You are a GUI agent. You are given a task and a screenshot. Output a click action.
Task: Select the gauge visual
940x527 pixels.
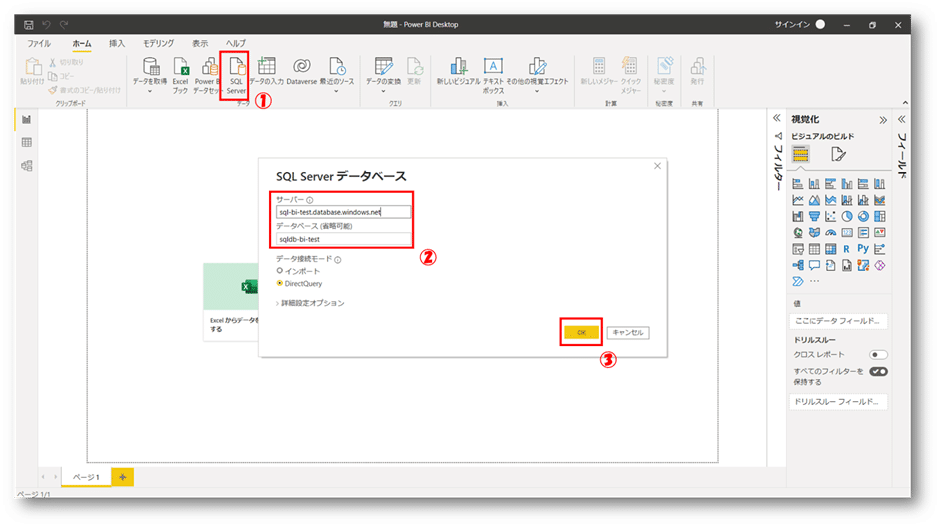tap(830, 233)
